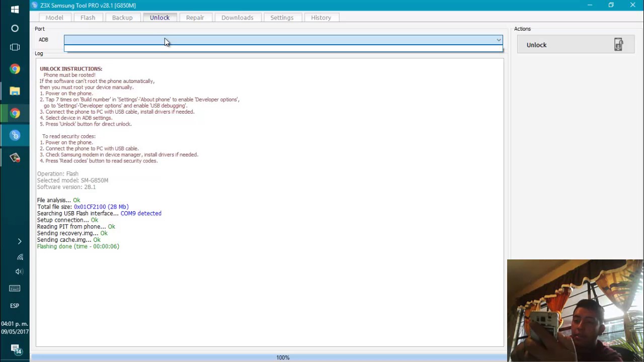The height and width of the screenshot is (362, 644).
Task: Click the Unlock action button
Action: pos(576,45)
